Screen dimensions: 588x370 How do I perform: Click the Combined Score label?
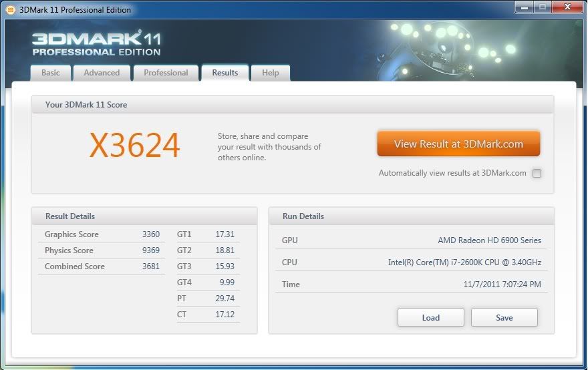[75, 266]
